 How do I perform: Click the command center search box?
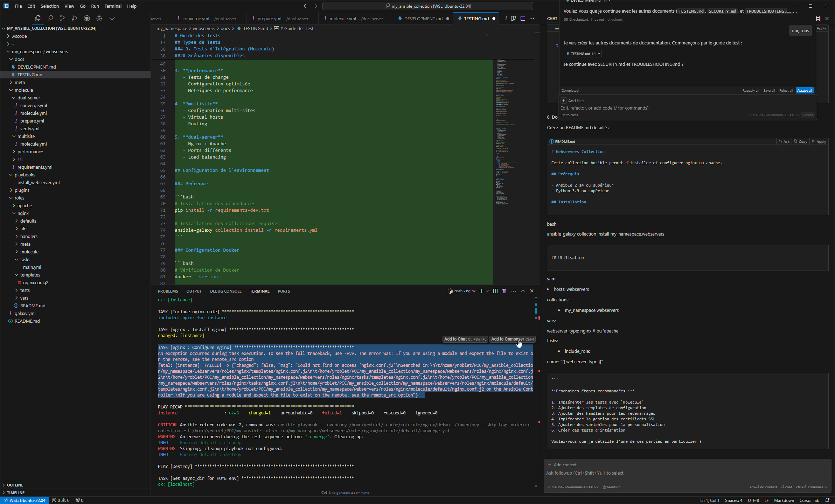pos(427,6)
